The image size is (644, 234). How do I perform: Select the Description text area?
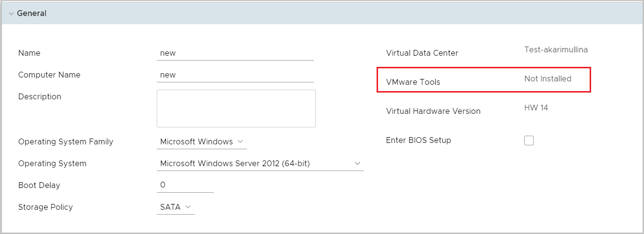tap(236, 108)
